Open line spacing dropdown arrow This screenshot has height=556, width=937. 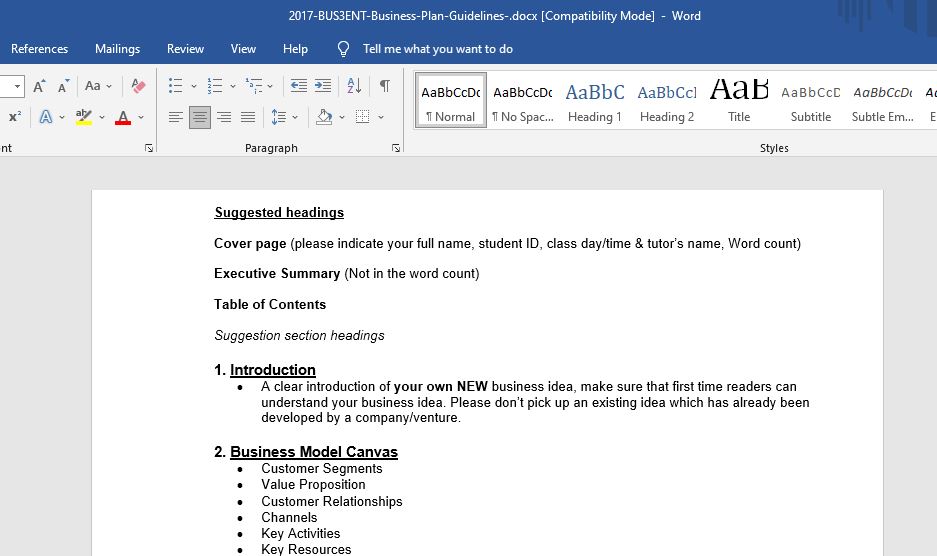coord(295,117)
